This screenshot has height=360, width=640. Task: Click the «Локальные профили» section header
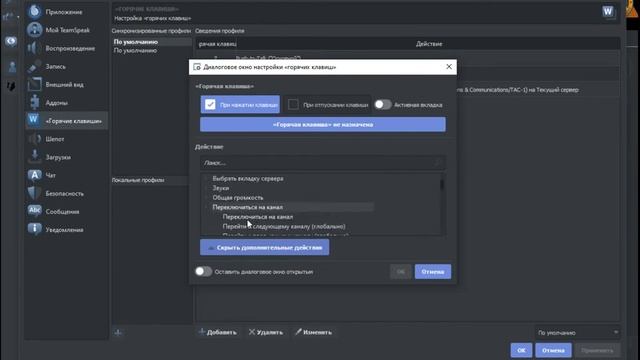(x=138, y=180)
